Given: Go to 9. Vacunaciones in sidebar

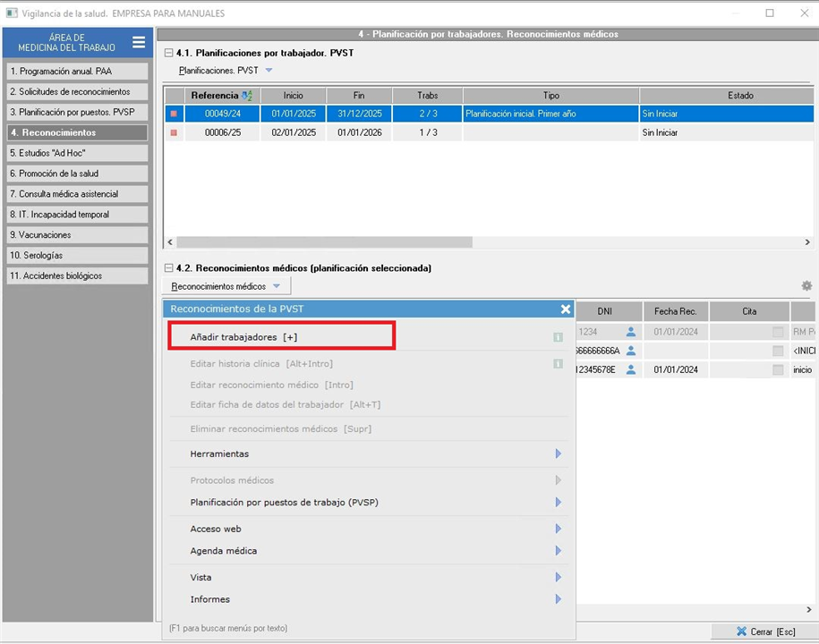Looking at the screenshot, I should (76, 234).
